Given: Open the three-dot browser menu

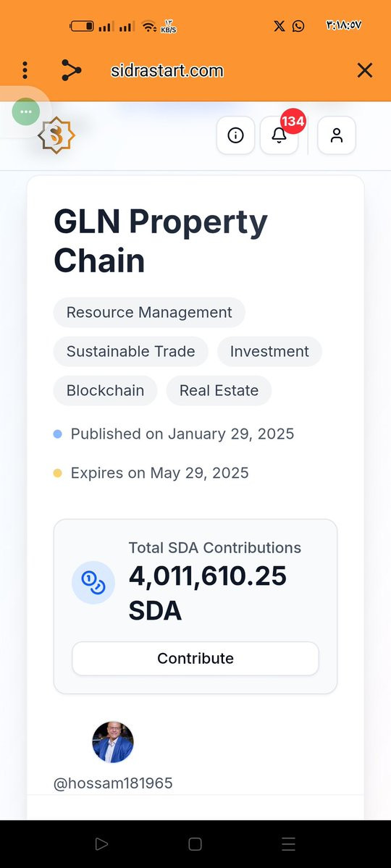Looking at the screenshot, I should click(25, 70).
